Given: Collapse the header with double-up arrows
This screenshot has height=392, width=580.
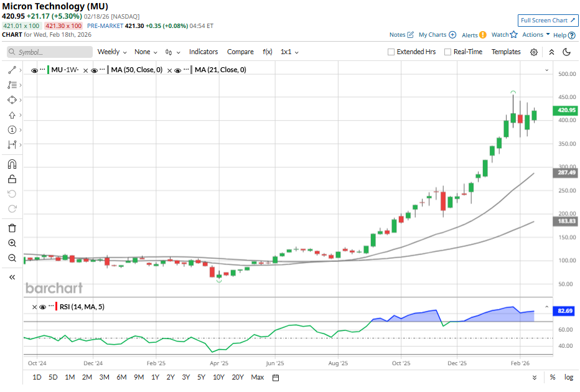Looking at the screenshot, I should point(551,52).
